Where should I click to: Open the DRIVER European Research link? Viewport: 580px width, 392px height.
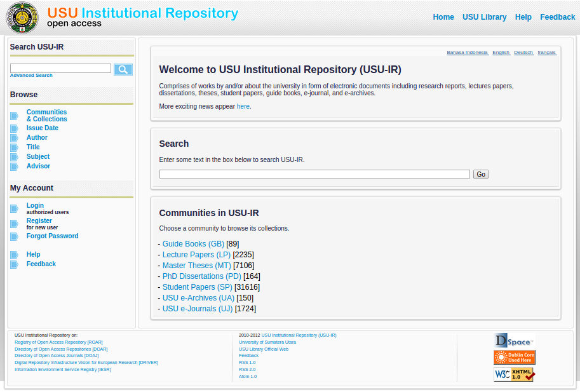point(86,363)
